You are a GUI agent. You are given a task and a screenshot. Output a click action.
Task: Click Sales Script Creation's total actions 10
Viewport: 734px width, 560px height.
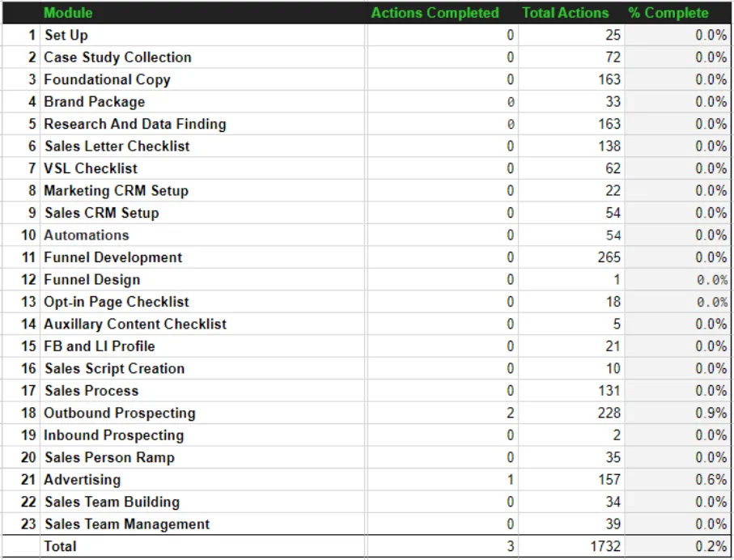click(613, 368)
